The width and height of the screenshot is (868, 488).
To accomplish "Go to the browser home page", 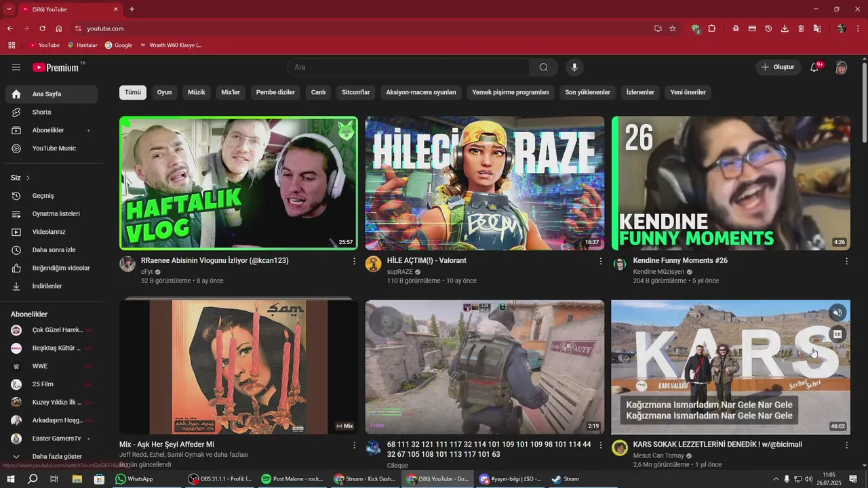I will [x=59, y=28].
